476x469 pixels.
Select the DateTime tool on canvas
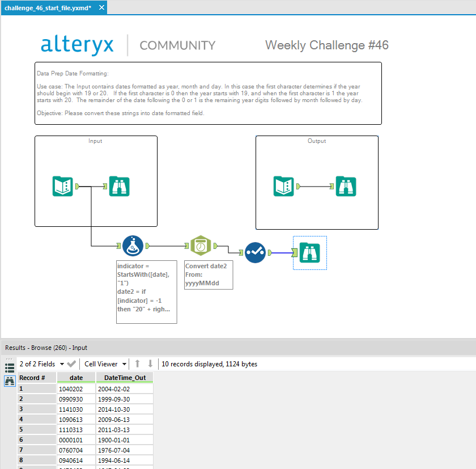[201, 246]
